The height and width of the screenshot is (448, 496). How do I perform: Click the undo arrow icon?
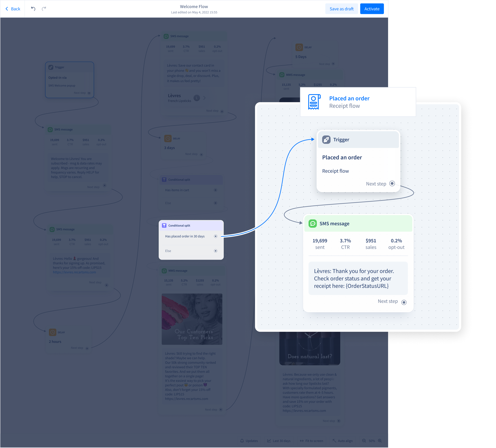click(33, 8)
